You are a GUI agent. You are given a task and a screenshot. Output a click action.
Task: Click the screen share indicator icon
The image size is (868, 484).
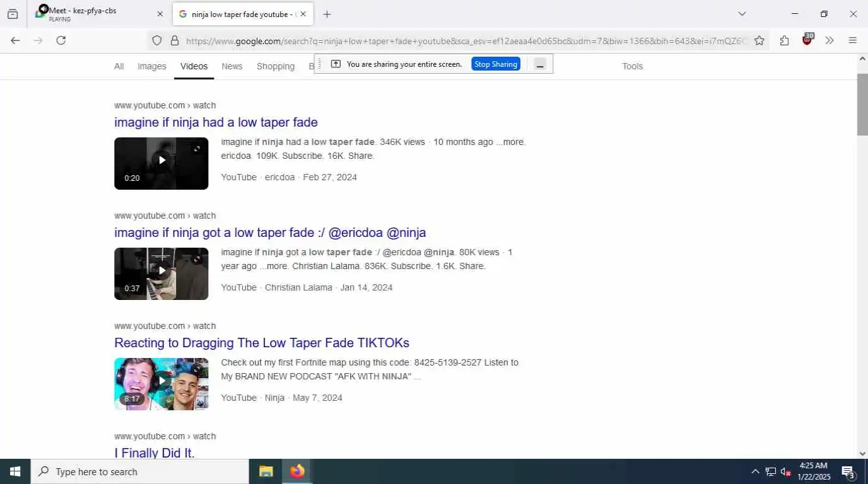pyautogui.click(x=336, y=64)
